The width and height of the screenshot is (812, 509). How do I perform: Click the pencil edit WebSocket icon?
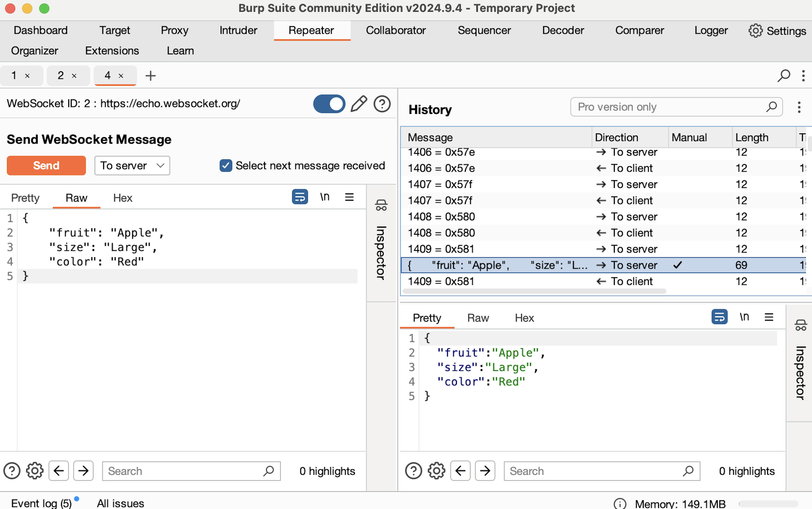point(359,104)
